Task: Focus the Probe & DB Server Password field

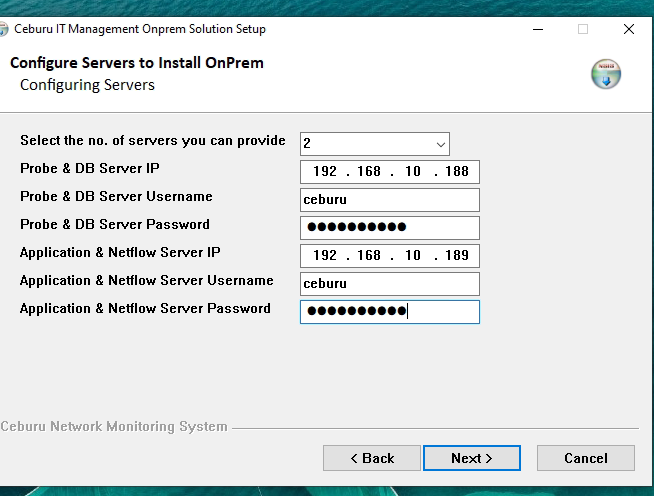Action: coord(390,228)
